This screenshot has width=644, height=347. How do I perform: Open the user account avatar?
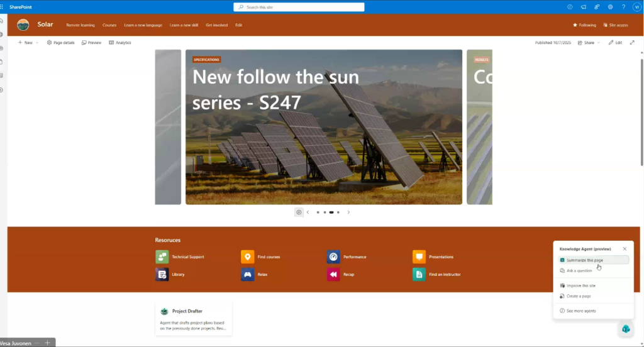(x=637, y=7)
